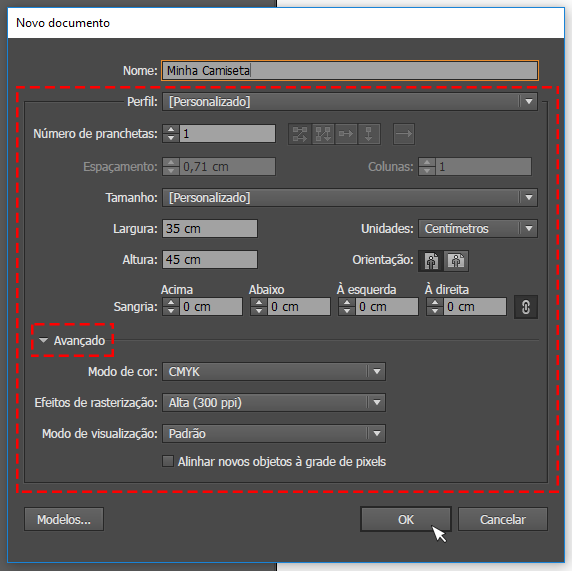This screenshot has height=571, width=572.
Task: Open the Unidades Centímetros dropdown
Action: tap(478, 229)
